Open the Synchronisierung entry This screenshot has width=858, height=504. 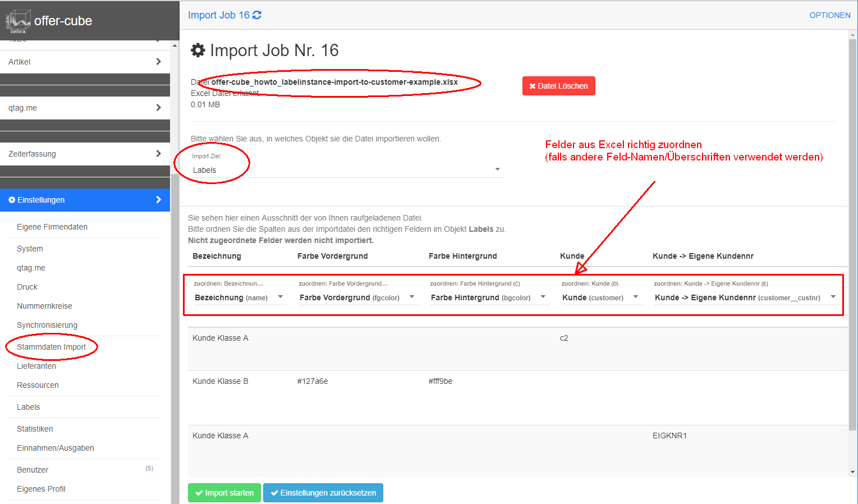pos(47,325)
